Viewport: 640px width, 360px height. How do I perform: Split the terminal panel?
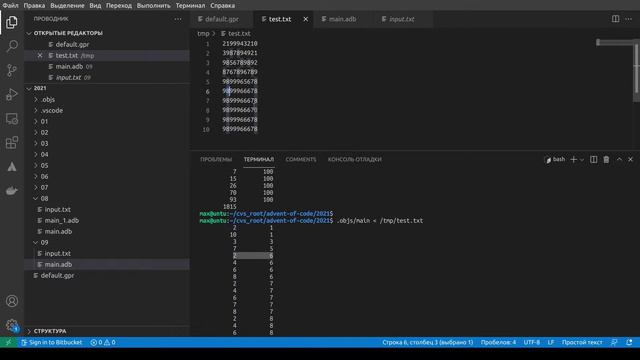point(593,160)
